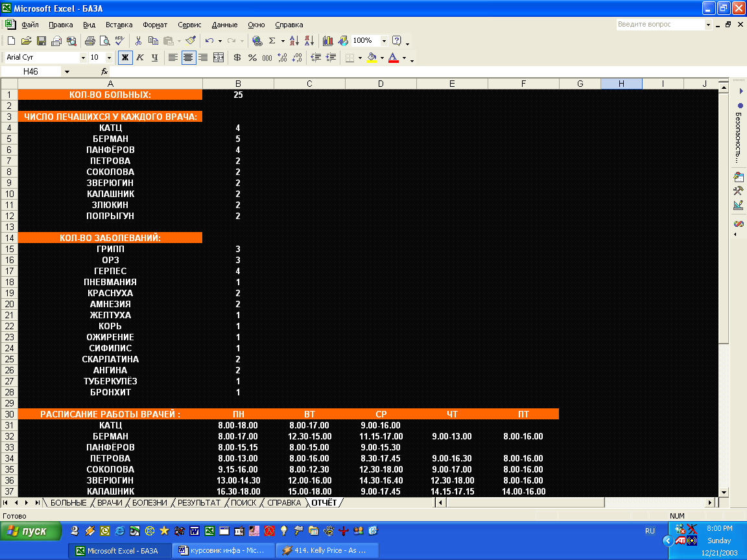
Task: Open the Файл menu
Action: pos(30,25)
